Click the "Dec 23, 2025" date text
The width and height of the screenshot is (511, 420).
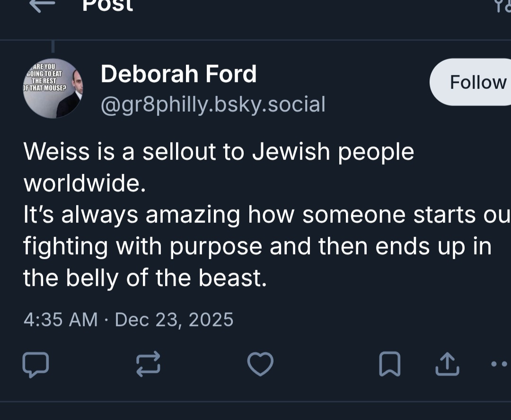click(174, 320)
